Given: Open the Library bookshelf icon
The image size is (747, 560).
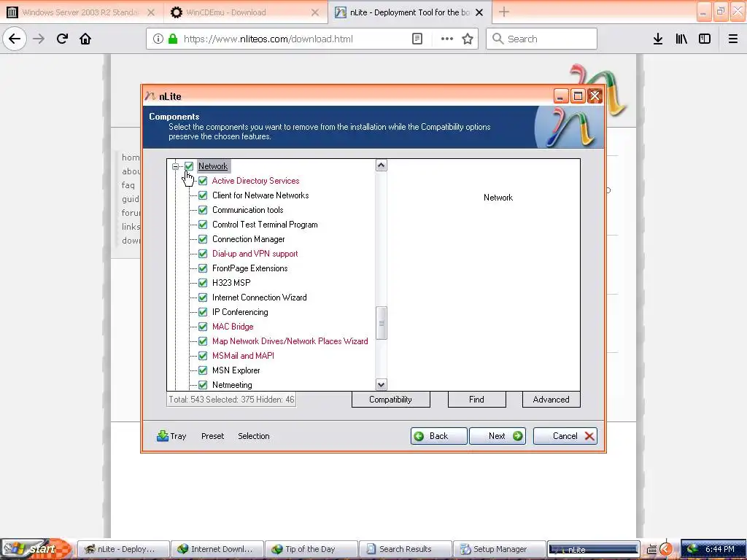Looking at the screenshot, I should coord(681,39).
